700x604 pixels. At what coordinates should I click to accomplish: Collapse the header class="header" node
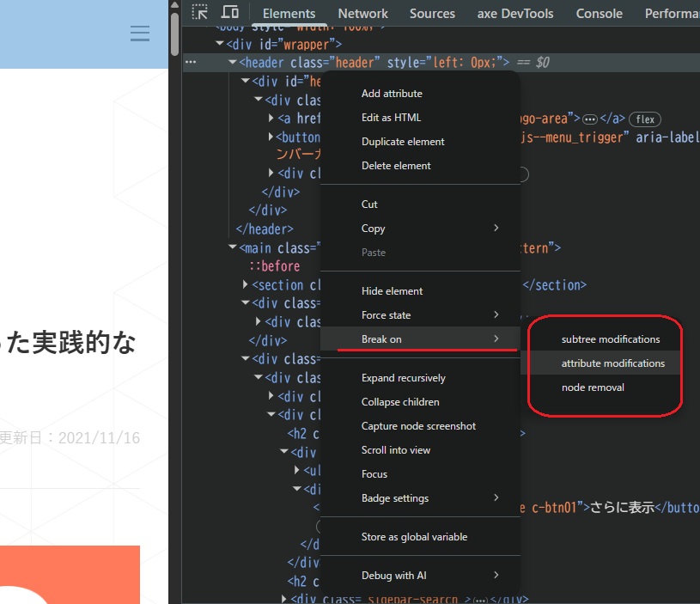click(x=232, y=62)
